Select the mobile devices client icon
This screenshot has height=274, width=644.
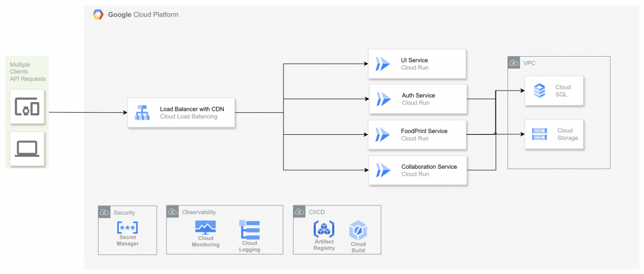coord(27,106)
